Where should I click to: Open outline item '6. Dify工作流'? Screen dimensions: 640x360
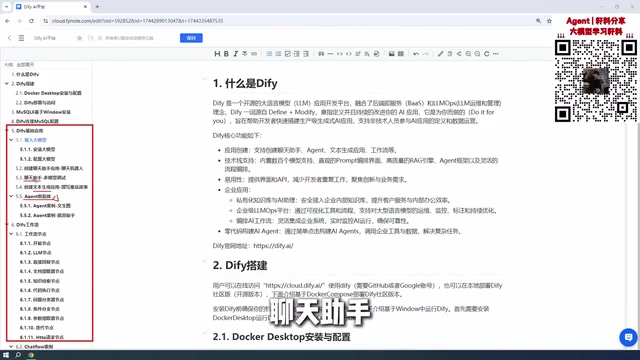coord(25,224)
